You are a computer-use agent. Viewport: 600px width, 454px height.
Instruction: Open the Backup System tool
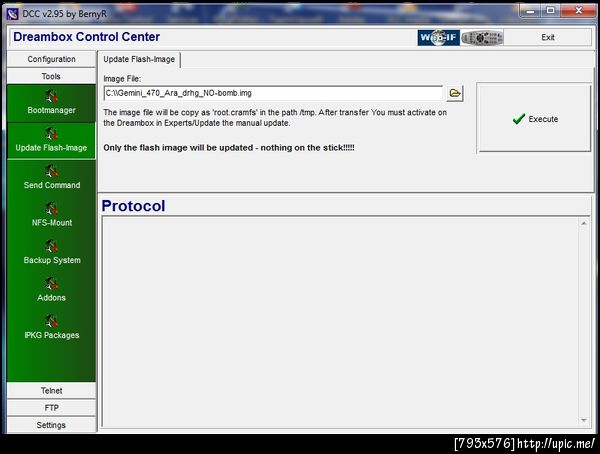[x=51, y=253]
